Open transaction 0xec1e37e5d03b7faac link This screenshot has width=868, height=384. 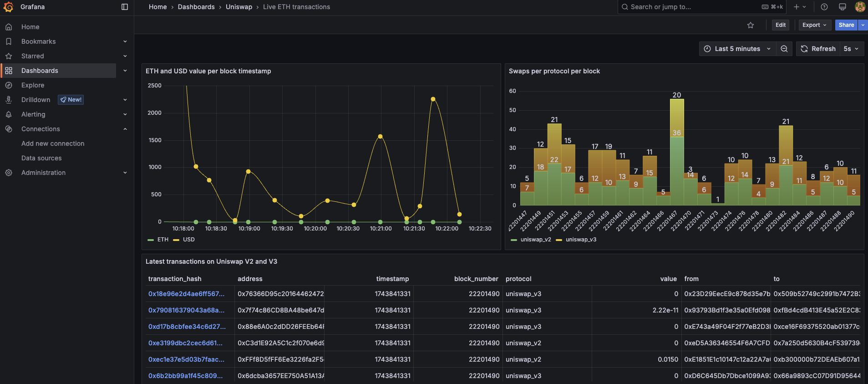click(186, 359)
